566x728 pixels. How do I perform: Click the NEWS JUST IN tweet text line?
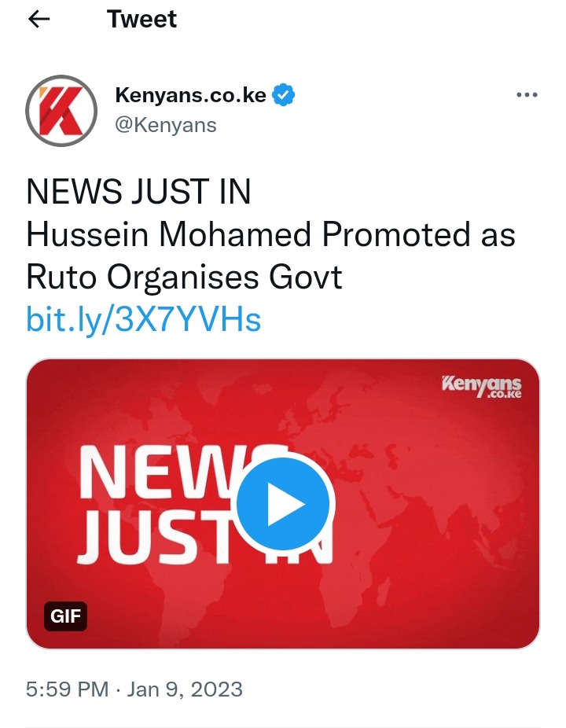coord(138,191)
